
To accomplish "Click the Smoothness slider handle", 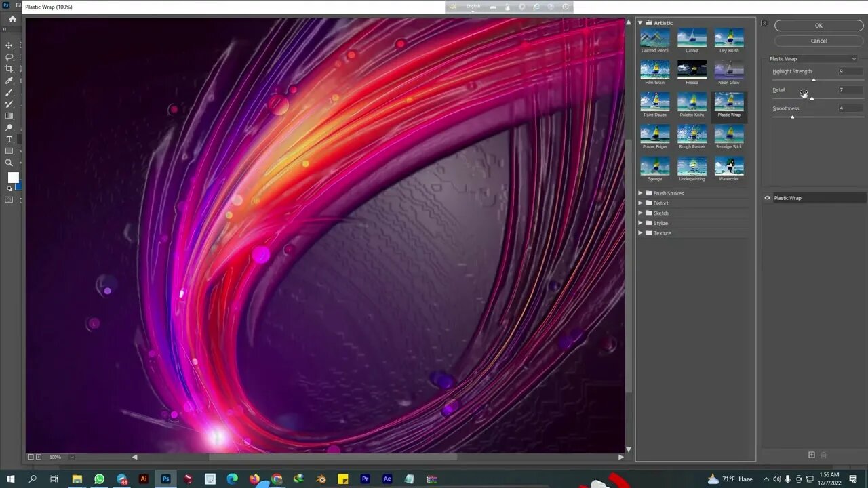I will click(792, 117).
